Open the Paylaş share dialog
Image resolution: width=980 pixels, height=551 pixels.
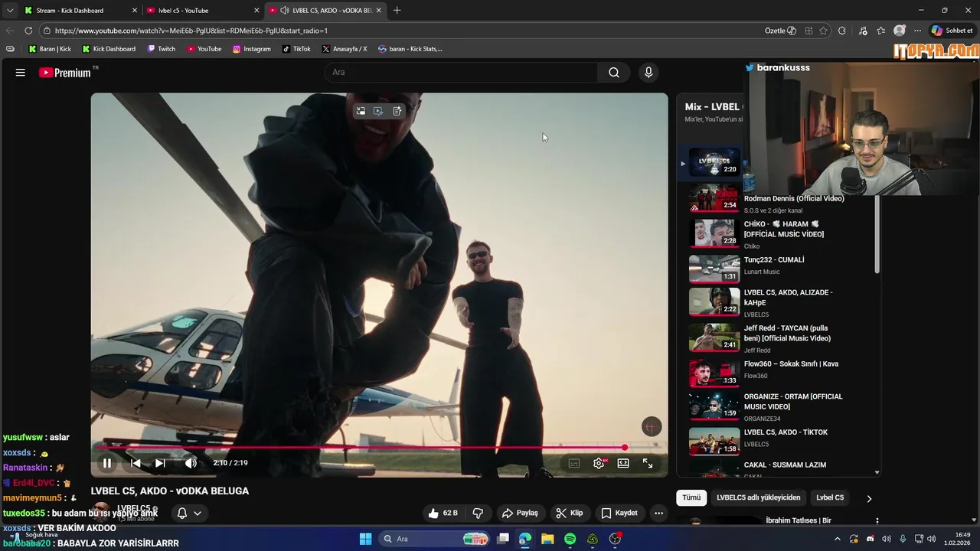click(520, 513)
